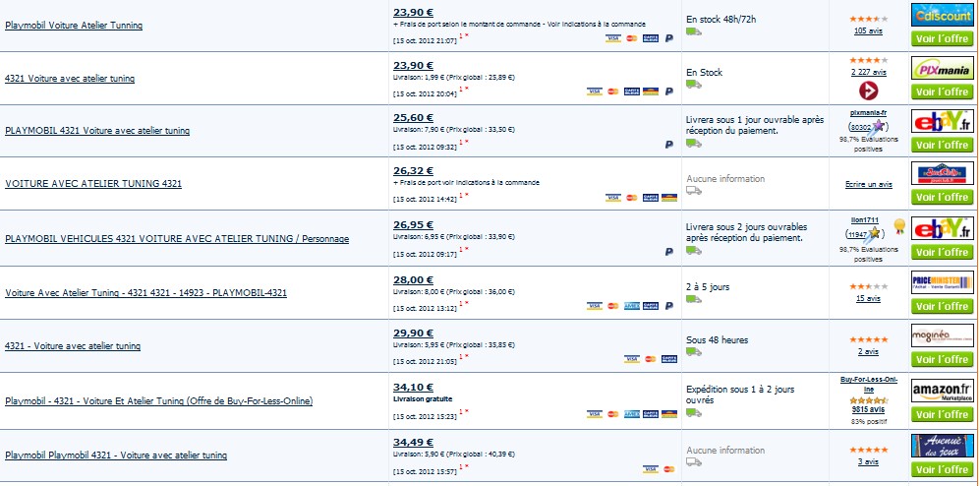Open "PLAYMOBIL VEHICULES 4321 VOITURE AVEC ATELIER TUNING / Personnage"
Screen dimensions: 980x486
177,239
